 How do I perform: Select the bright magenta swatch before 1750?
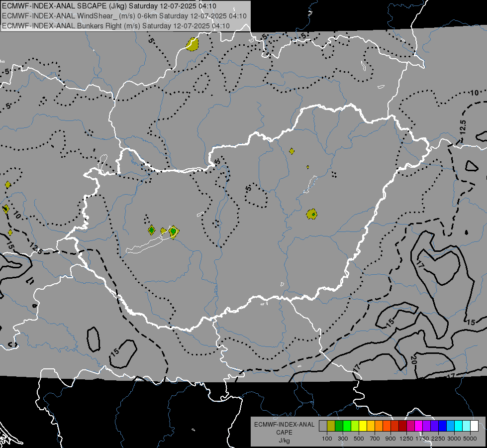(419, 426)
